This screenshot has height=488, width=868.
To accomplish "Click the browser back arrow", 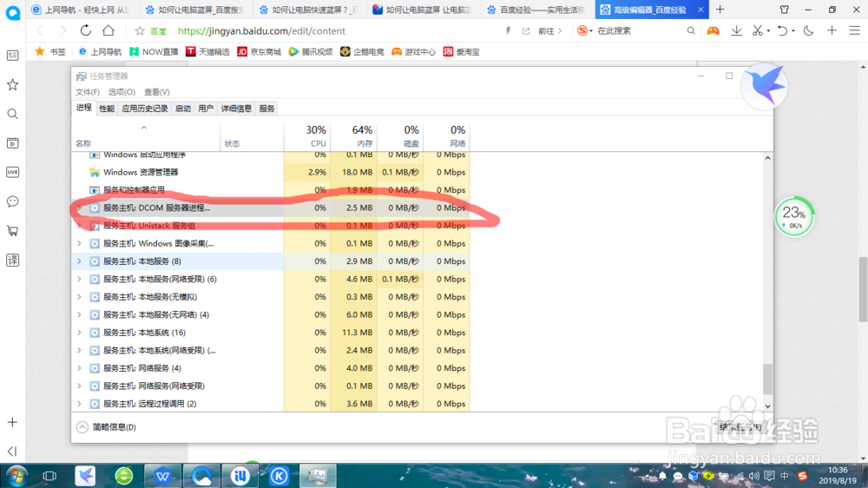I will 40,31.
